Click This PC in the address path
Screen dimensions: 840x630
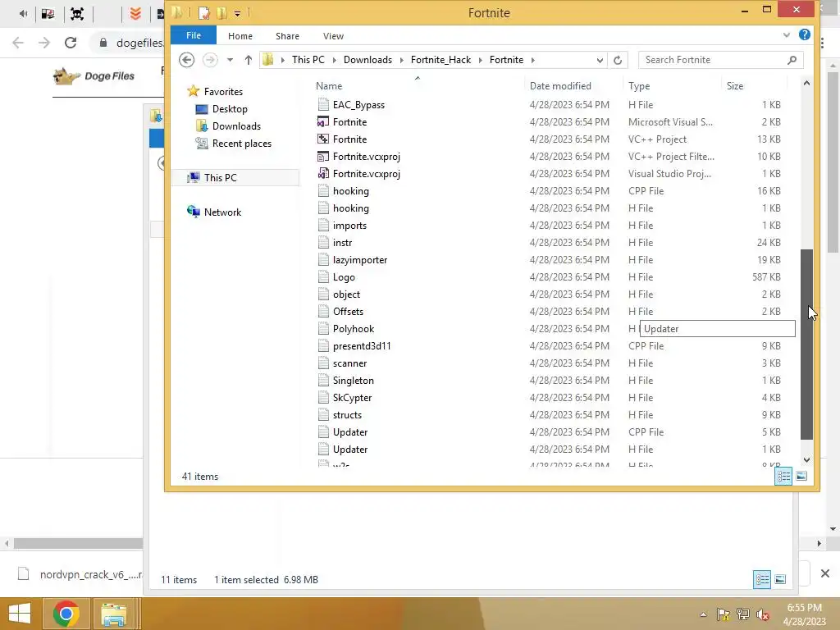coord(308,60)
